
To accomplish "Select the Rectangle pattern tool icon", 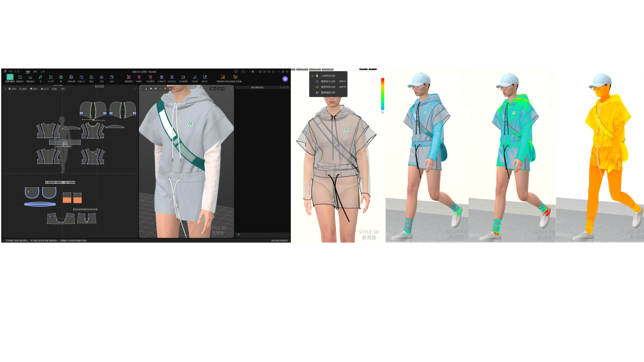I will (51, 77).
